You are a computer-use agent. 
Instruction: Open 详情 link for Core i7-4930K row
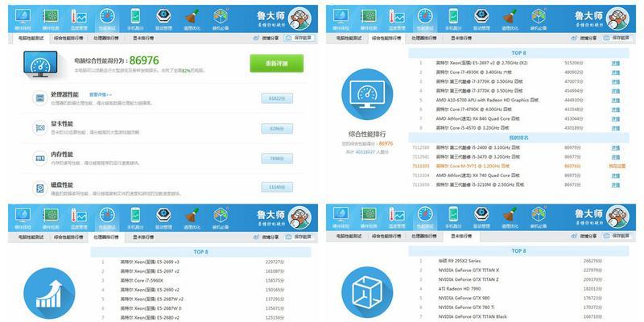[x=615, y=72]
